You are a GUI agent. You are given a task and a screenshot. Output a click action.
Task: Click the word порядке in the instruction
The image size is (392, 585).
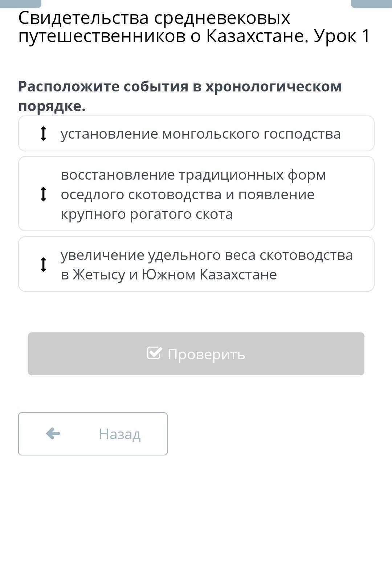pyautogui.click(x=52, y=106)
